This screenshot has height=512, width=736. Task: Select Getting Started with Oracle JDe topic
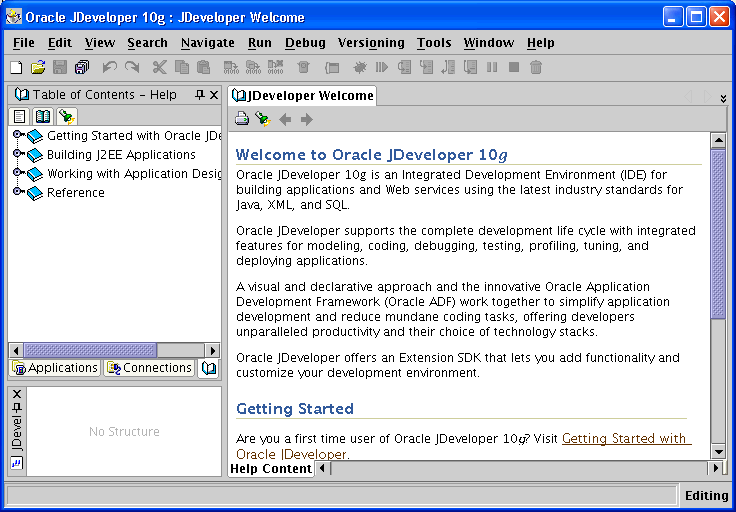point(134,136)
